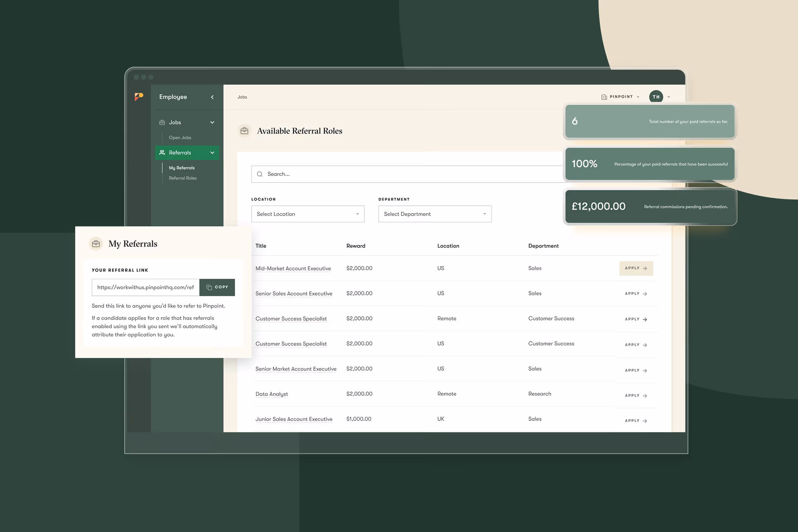Viewport: 798px width, 532px height.
Task: Collapse the Referrals menu chevron
Action: (x=212, y=153)
